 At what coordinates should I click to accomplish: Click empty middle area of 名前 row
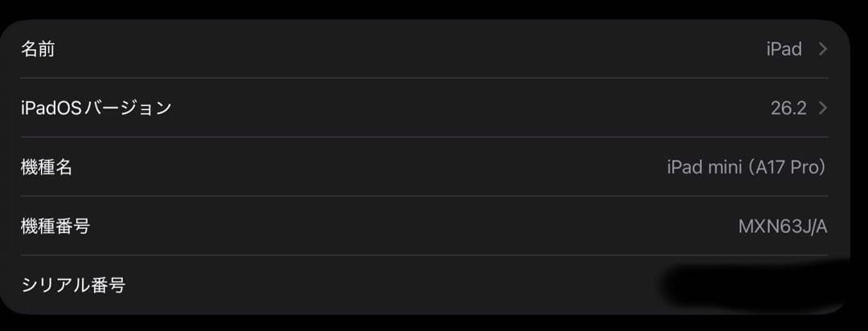[x=402, y=49]
